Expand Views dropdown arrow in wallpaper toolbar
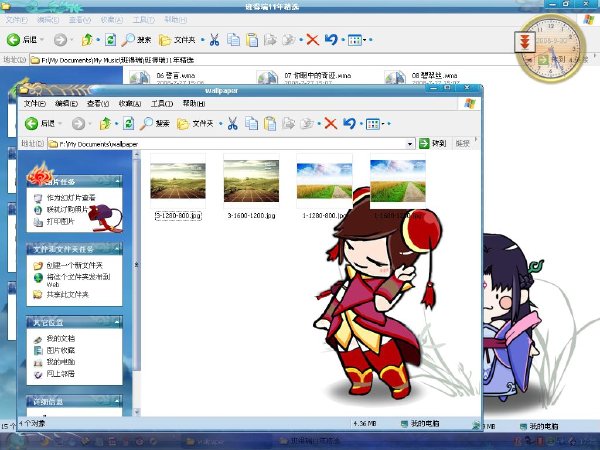Screen dimensions: 600x450 click(x=383, y=124)
